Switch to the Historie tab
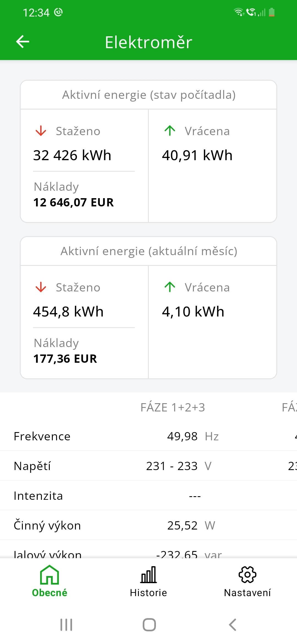Screen dimensions: 297x644 tap(148, 581)
